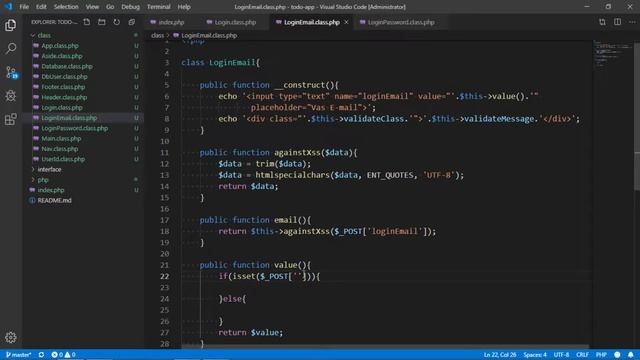Open the Help menu
Image resolution: width=640 pixels, height=360 pixels.
point(184,7)
